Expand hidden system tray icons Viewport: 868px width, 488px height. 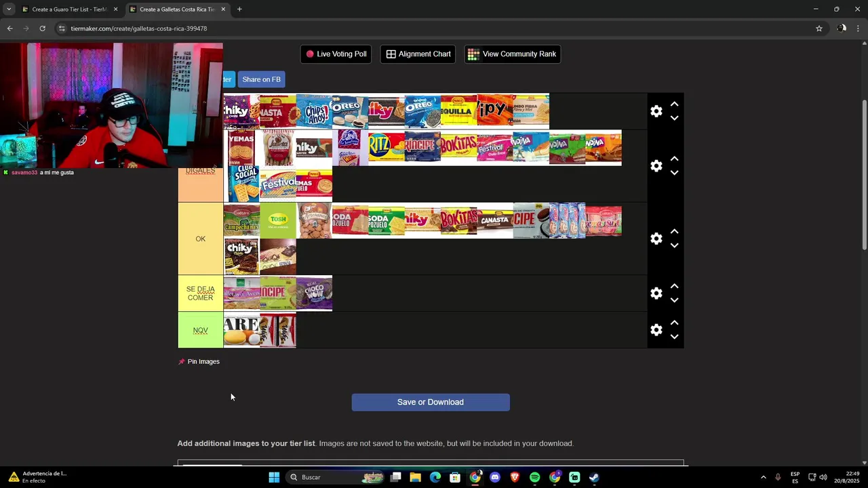coord(763,477)
